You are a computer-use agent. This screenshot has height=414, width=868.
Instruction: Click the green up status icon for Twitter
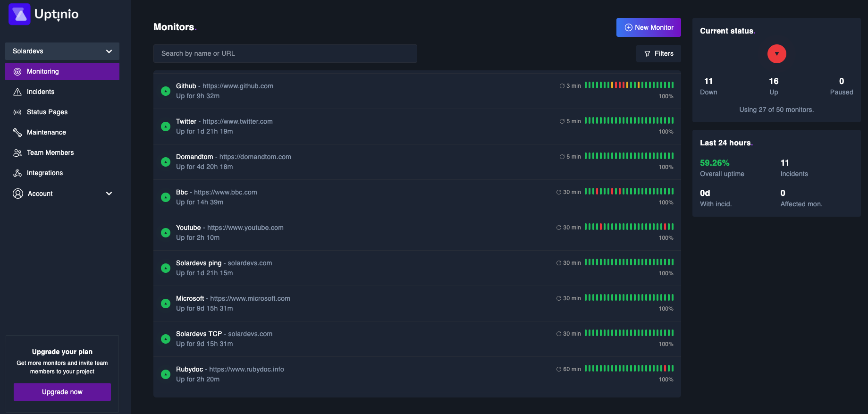point(166,127)
